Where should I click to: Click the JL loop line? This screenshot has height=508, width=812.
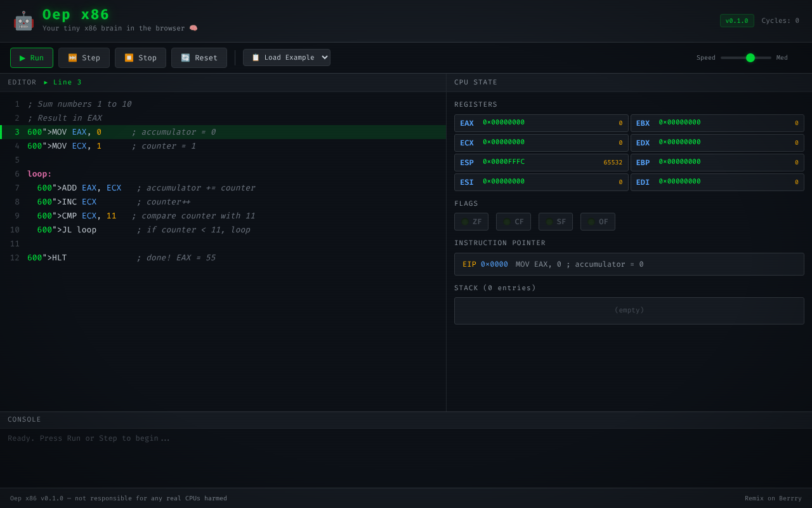(x=223, y=230)
